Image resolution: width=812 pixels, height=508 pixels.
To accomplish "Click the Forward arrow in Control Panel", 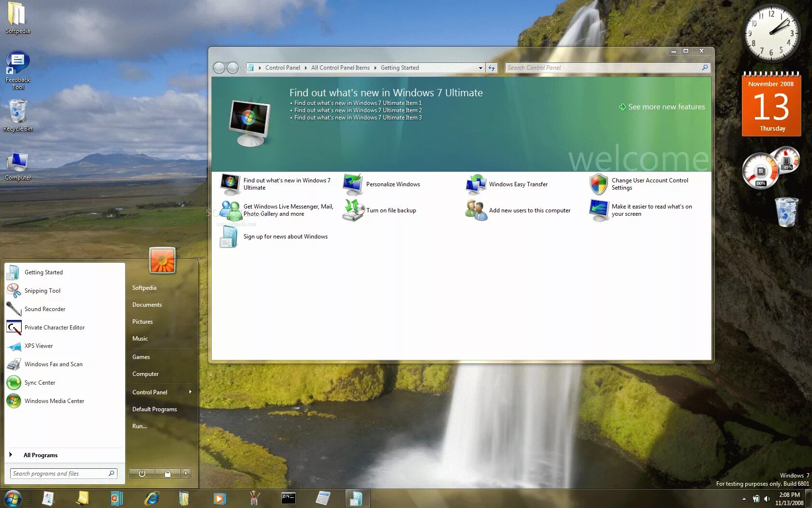I will (232, 68).
